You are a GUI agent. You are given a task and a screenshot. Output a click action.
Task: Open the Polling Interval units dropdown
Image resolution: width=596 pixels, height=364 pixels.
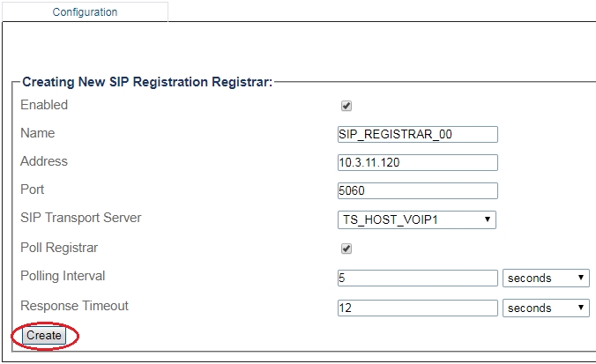pyautogui.click(x=546, y=279)
